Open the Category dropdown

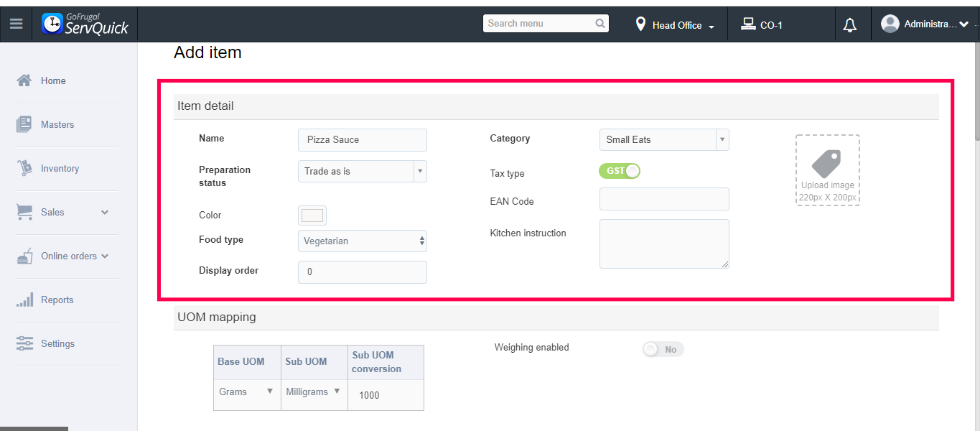[x=663, y=139]
